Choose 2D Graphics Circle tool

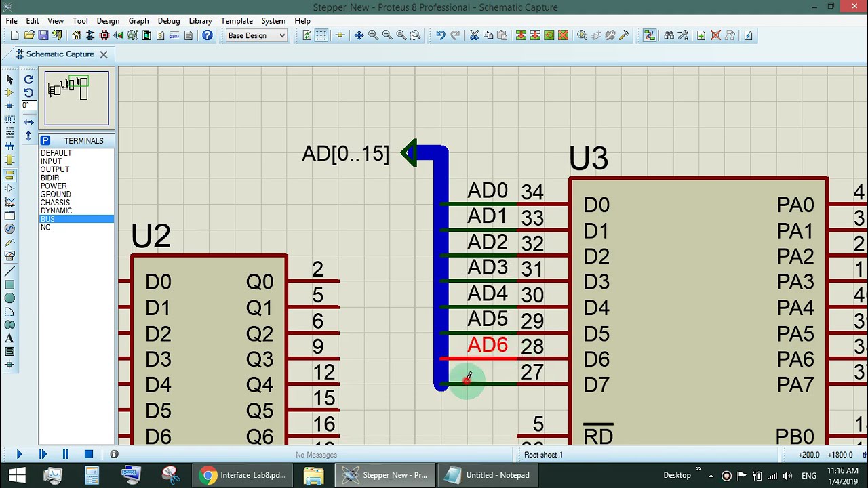point(9,299)
